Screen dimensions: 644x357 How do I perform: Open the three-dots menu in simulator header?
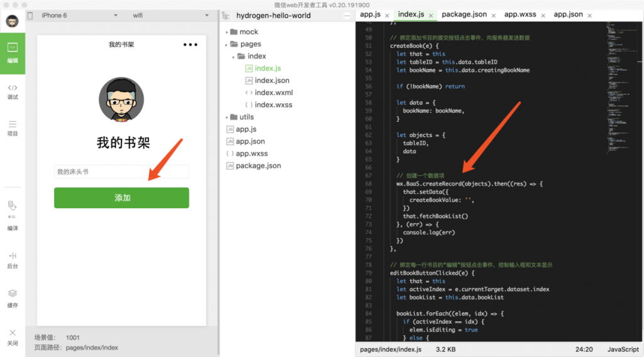click(190, 45)
